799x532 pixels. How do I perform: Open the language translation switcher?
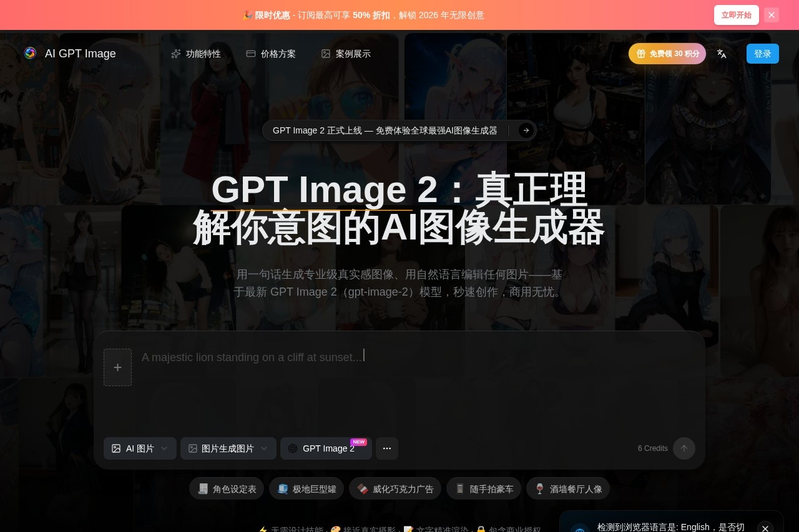(722, 54)
